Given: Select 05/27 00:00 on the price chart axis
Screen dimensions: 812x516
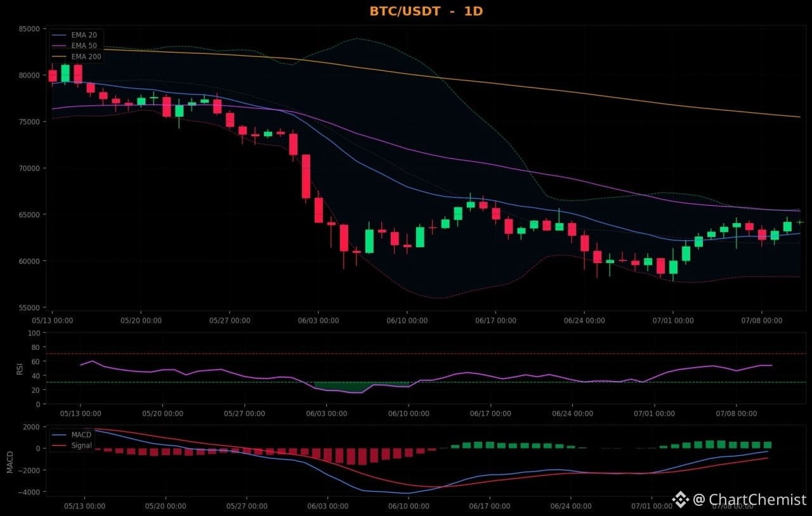Looking at the screenshot, I should 229,321.
